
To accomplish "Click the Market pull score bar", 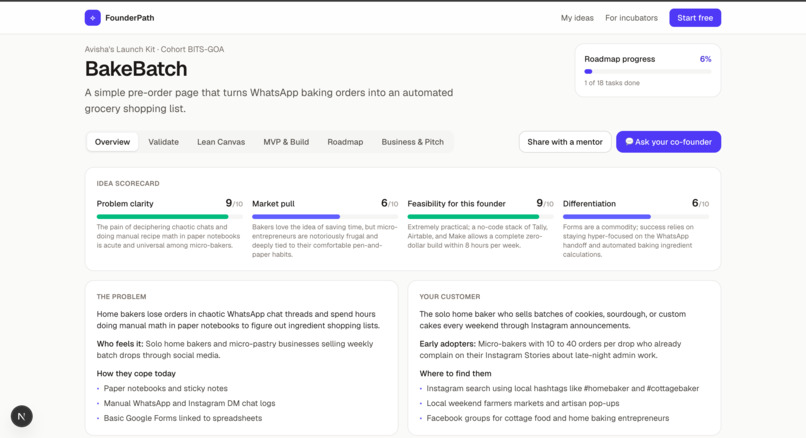I will point(325,217).
